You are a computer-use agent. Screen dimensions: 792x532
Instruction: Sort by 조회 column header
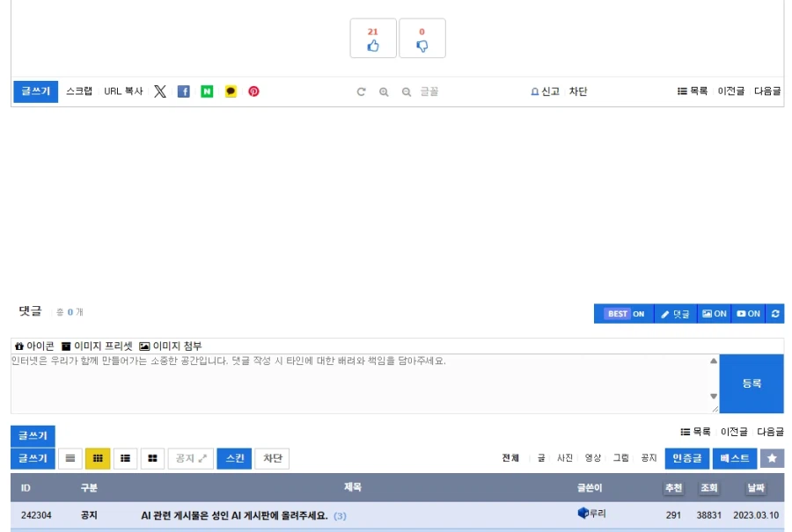[708, 487]
